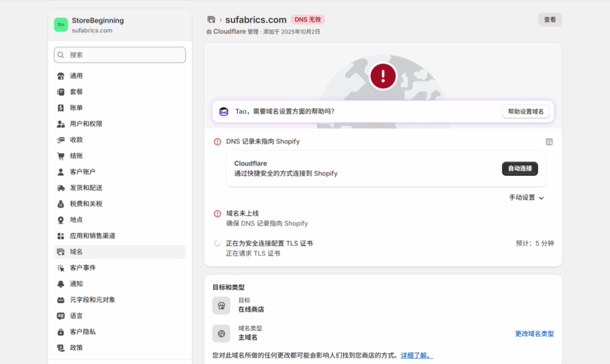The height and width of the screenshot is (364, 610).
Task: Click the error icon next to 域名未上线
Action: 217,213
